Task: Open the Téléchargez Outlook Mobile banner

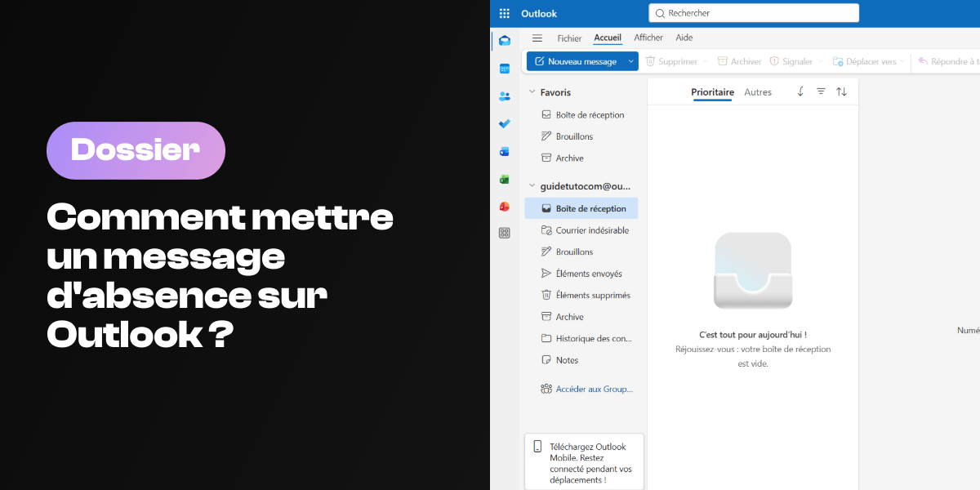Action: [x=584, y=463]
